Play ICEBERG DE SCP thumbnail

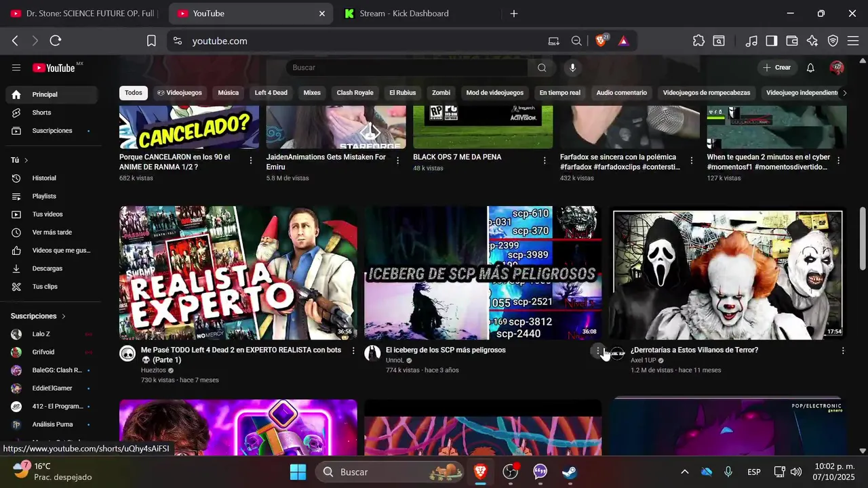[483, 272]
